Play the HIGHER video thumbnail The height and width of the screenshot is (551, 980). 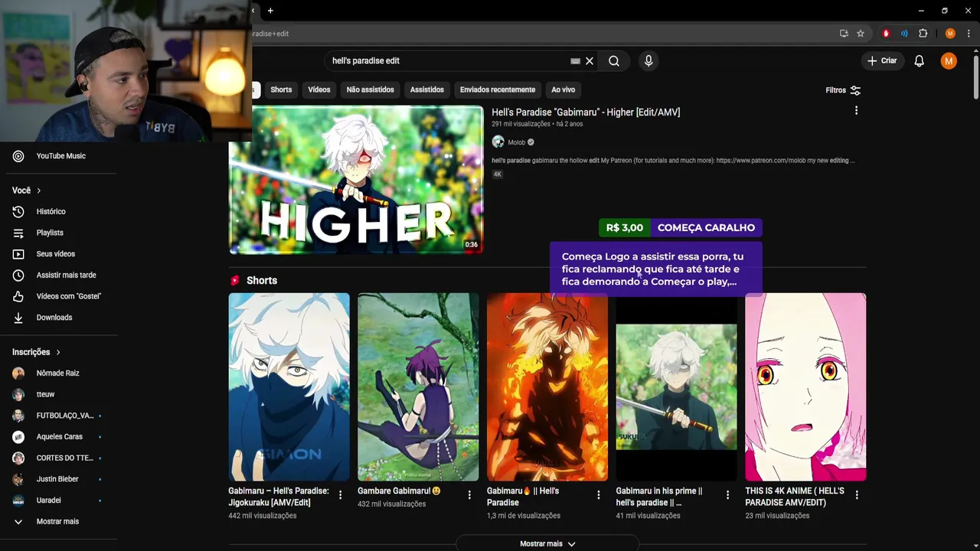(x=356, y=180)
